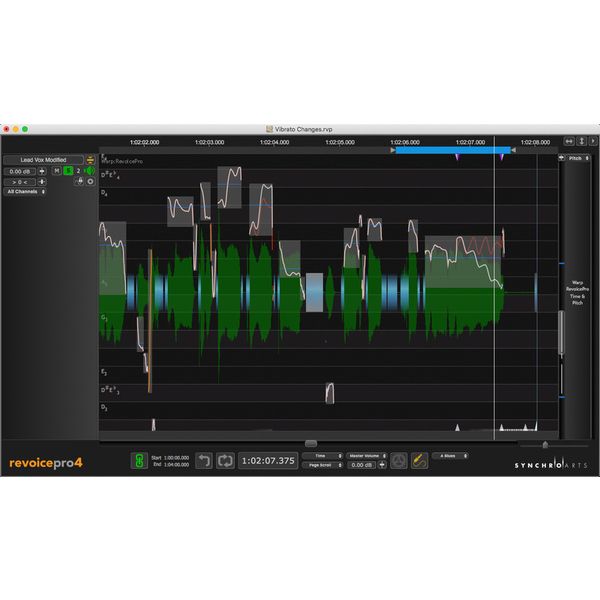Screen dimensions: 600x600
Task: Open the All Channels dropdown
Action: coord(25,191)
